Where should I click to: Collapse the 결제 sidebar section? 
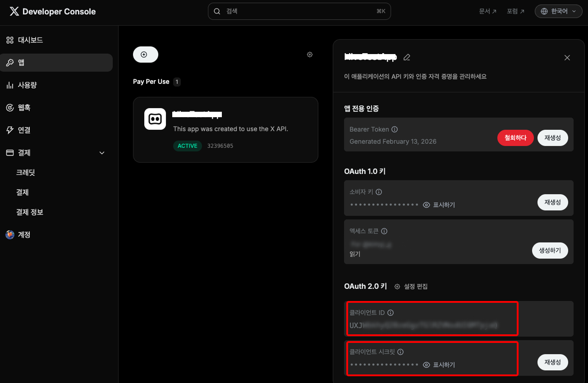pyautogui.click(x=102, y=153)
